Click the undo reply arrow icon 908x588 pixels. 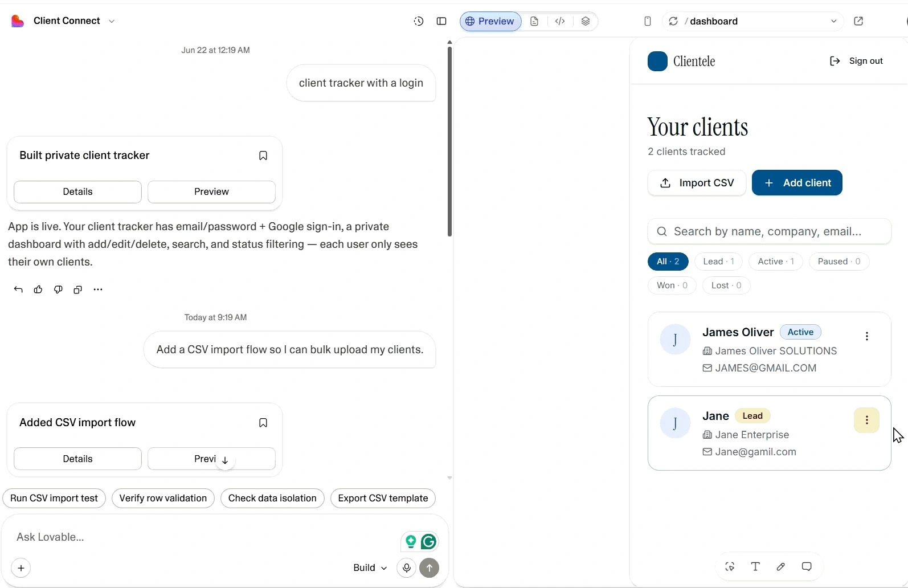tap(18, 289)
